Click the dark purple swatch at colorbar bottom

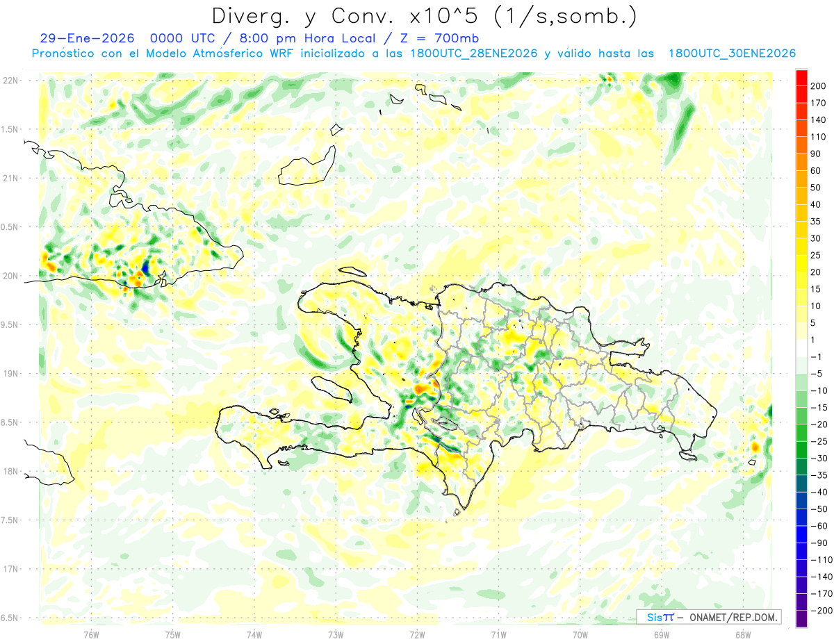801,619
